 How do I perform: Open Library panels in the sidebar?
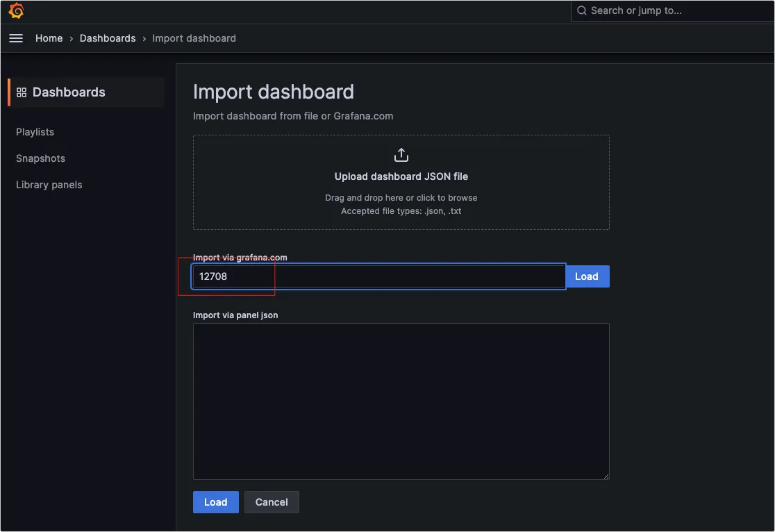tap(49, 185)
